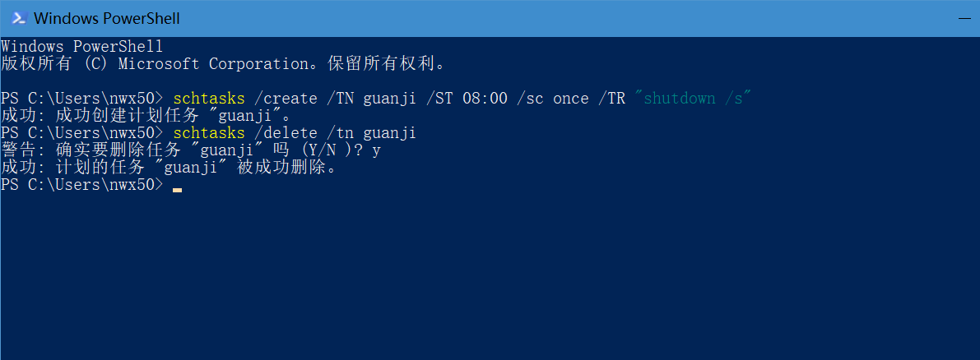Click the word "once" after /sc
This screenshot has height=360, width=980.
pos(570,99)
